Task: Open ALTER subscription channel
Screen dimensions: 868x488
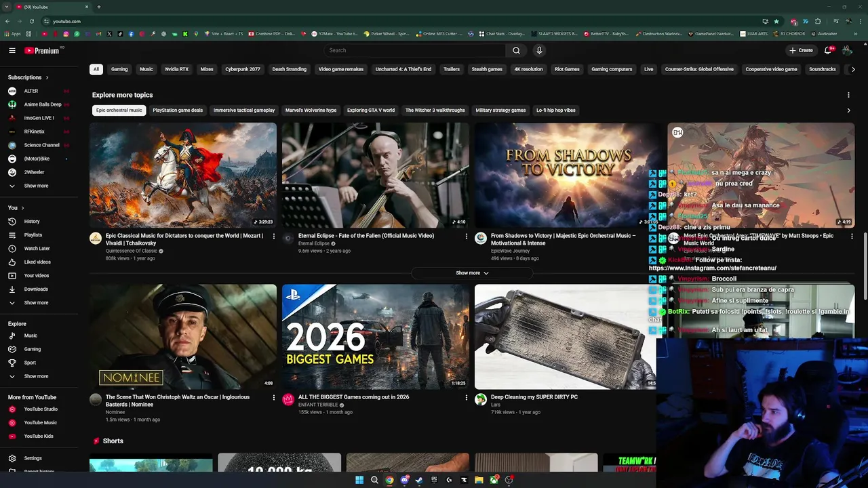Action: [x=31, y=91]
